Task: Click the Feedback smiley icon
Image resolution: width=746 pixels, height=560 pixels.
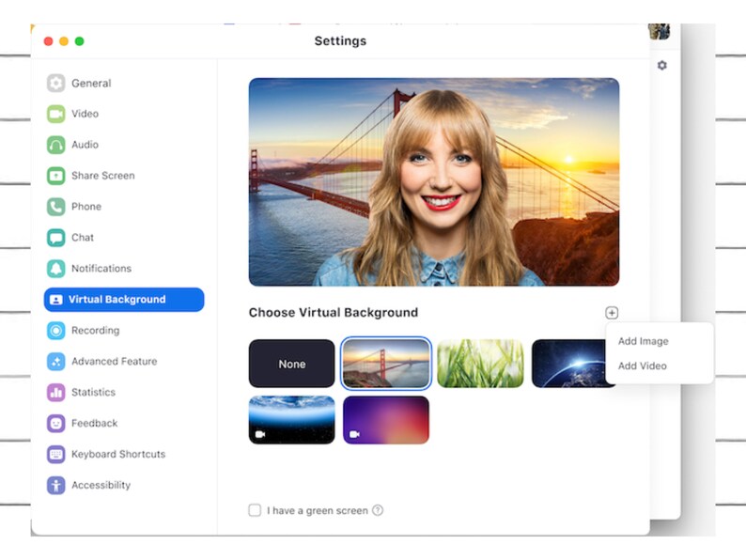Action: click(x=56, y=423)
